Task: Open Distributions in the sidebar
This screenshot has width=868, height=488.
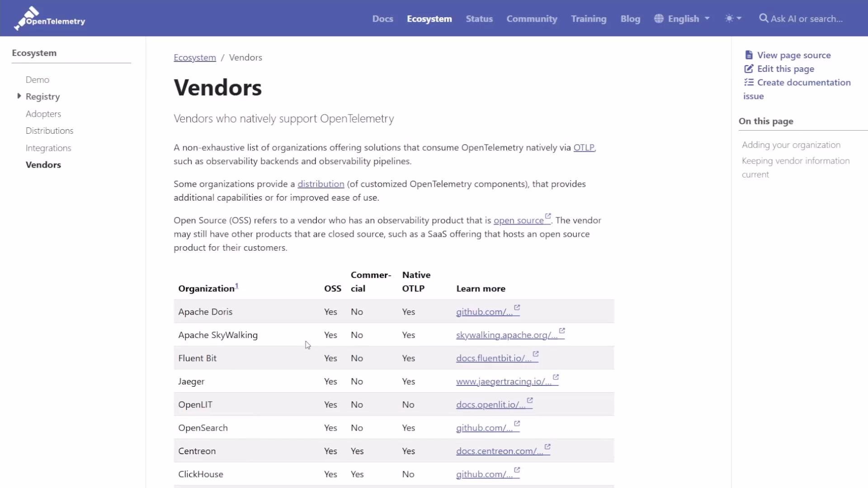Action: [49, 131]
